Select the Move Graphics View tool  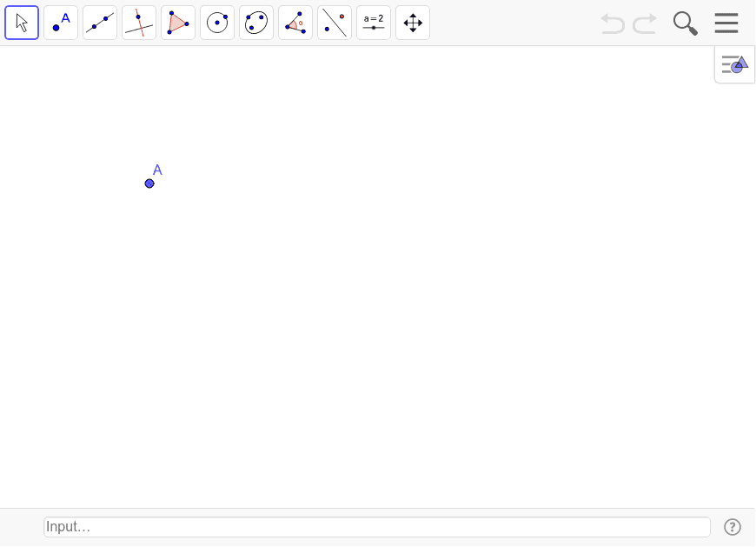413,23
